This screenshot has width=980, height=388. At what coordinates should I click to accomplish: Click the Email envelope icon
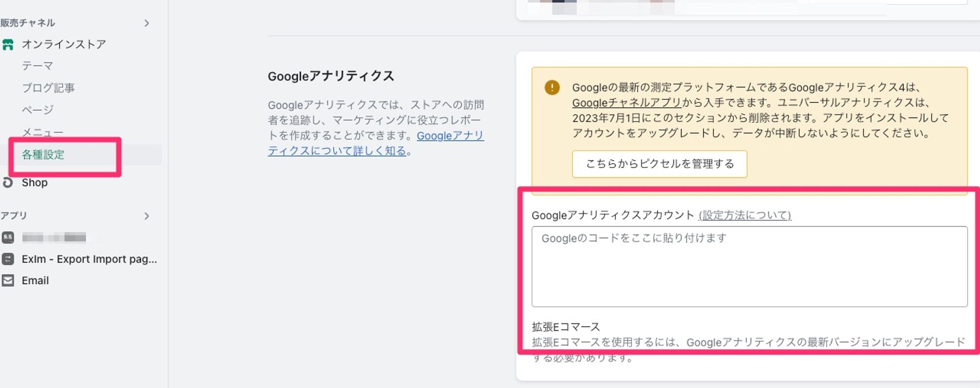click(8, 281)
